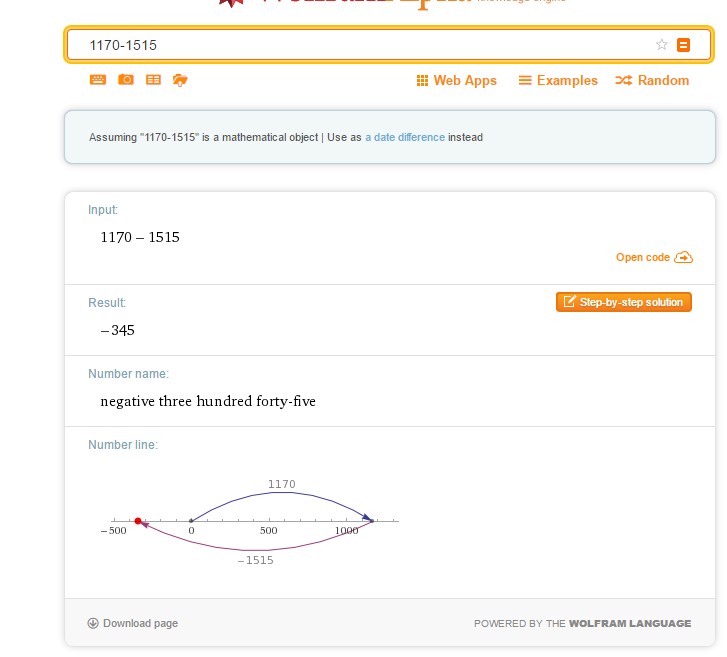This screenshot has width=727, height=657.
Task: Click Download page link text
Action: (x=140, y=623)
